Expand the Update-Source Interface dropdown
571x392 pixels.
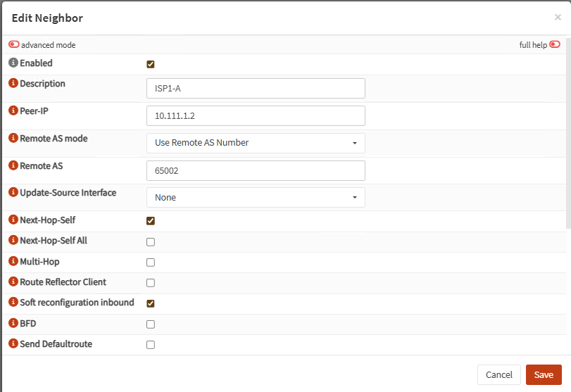click(x=256, y=198)
